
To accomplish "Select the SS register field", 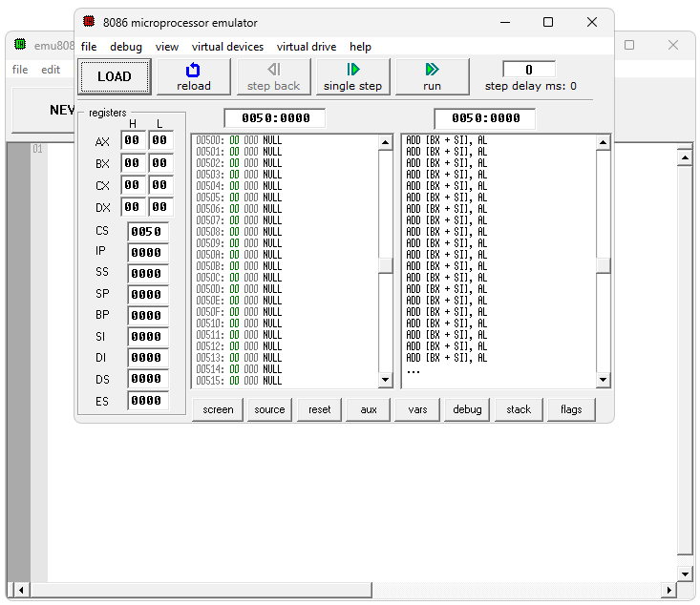I will tap(148, 274).
